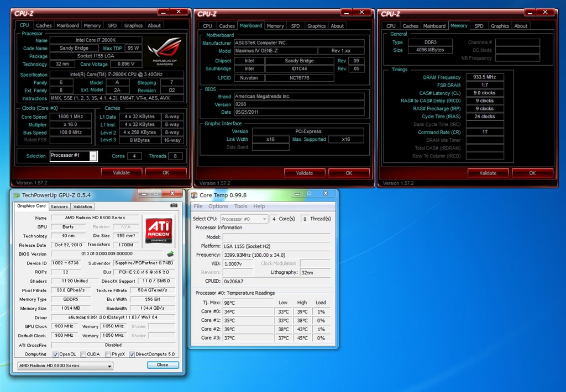Click the GPU-Z screenshot camera icon

pyautogui.click(x=174, y=205)
